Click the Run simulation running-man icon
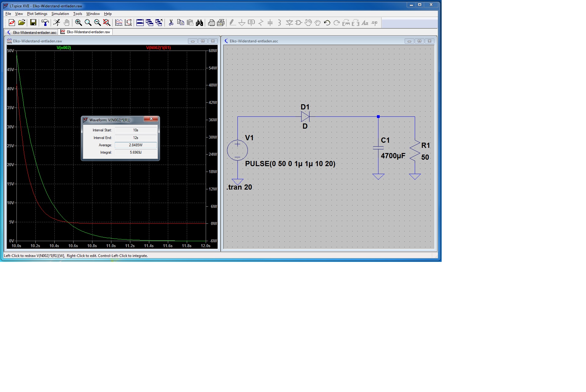This screenshot has height=392, width=586. (x=56, y=23)
